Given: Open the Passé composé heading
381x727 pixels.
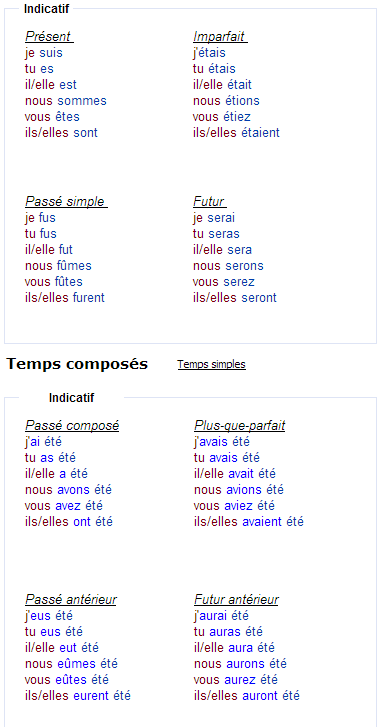Looking at the screenshot, I should [x=72, y=426].
